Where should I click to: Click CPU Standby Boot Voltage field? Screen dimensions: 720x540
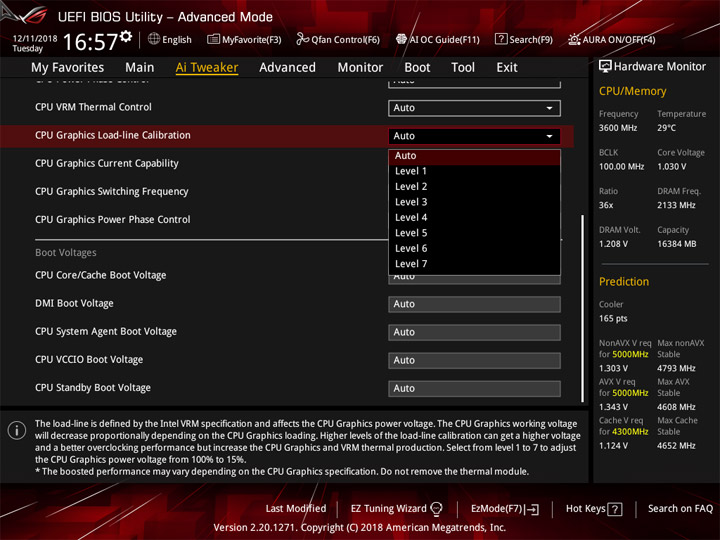[474, 388]
